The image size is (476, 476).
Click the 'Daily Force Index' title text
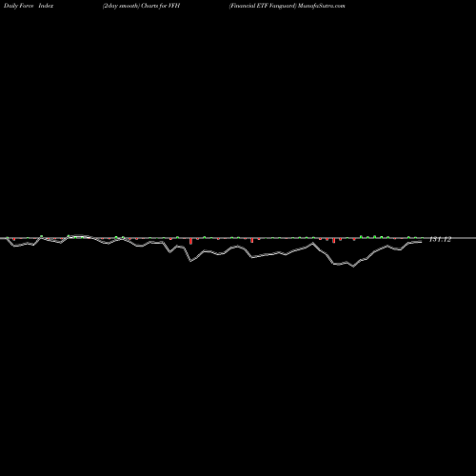[29, 6]
